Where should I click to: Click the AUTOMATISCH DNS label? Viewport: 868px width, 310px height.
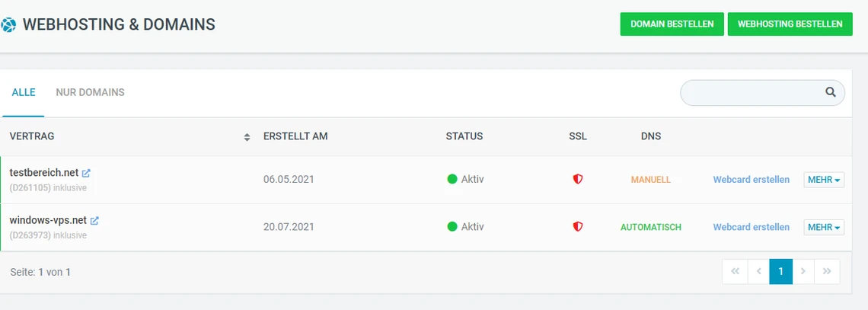pos(650,227)
